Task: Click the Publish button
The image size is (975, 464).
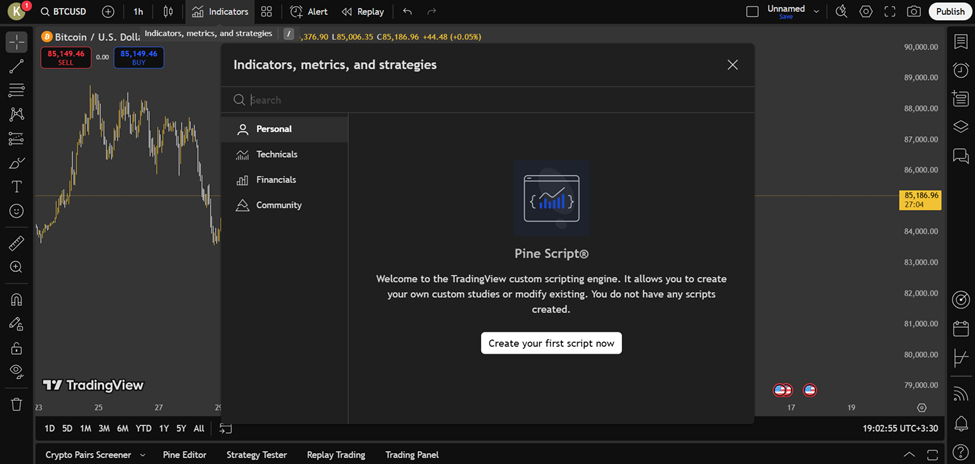Action: (x=950, y=12)
